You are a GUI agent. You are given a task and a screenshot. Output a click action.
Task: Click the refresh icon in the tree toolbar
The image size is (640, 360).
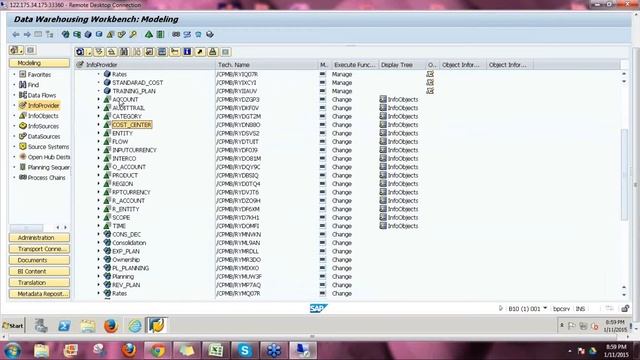80,52
